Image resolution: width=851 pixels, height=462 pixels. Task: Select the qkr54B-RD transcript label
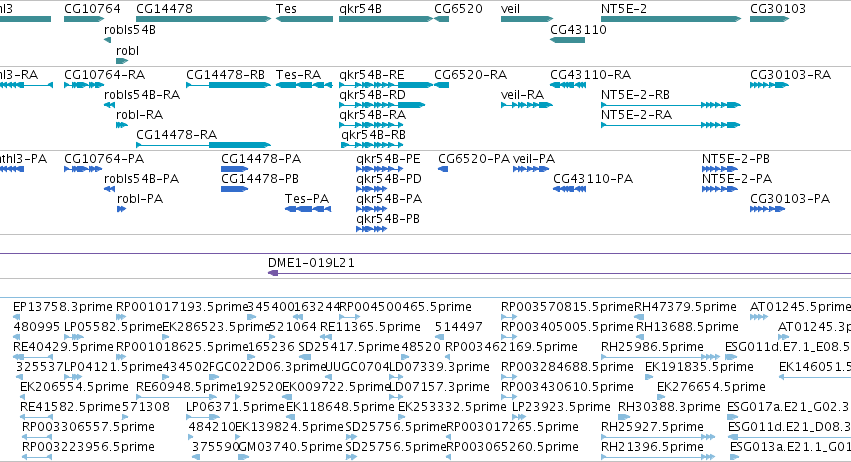point(372,95)
